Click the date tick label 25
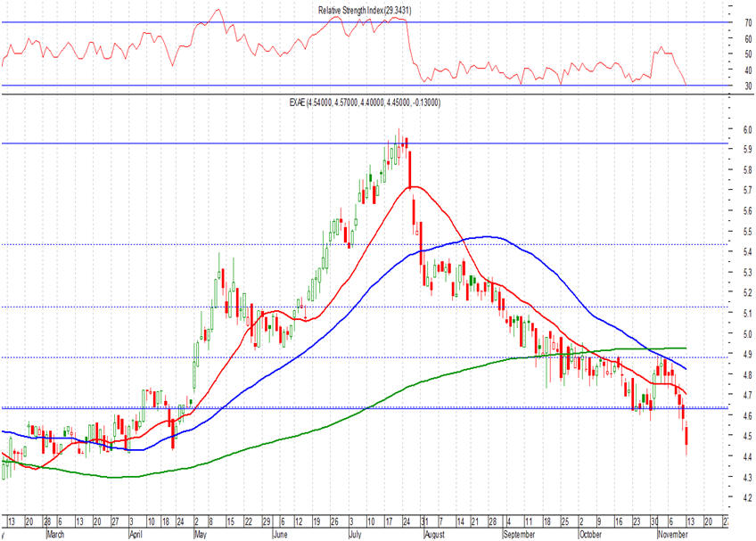The width and height of the screenshot is (756, 541). (x=564, y=521)
